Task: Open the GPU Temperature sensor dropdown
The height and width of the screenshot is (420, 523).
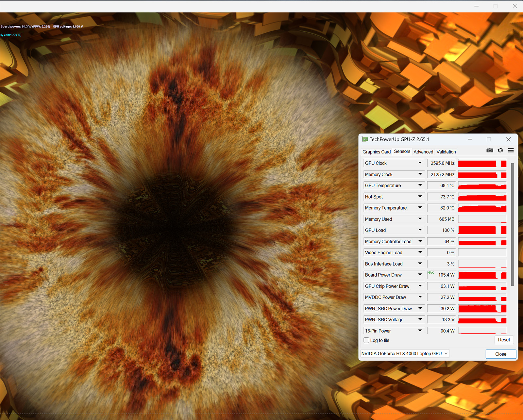Action: [x=420, y=185]
